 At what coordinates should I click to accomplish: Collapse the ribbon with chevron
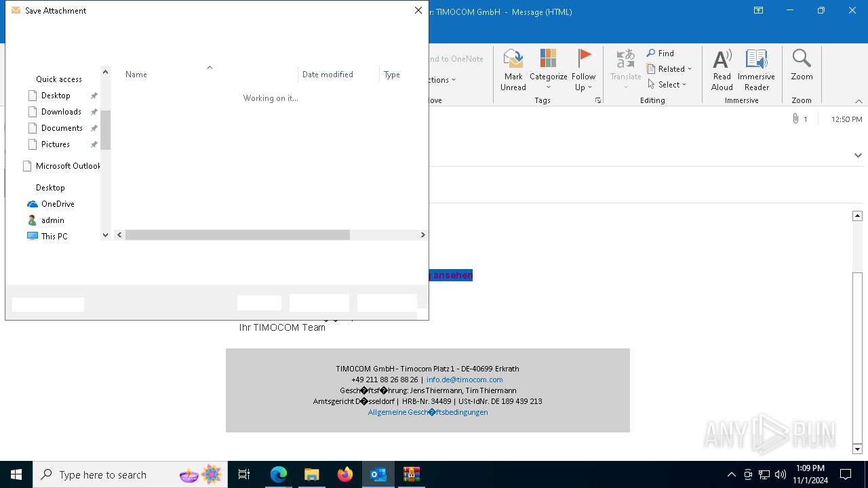pos(859,101)
